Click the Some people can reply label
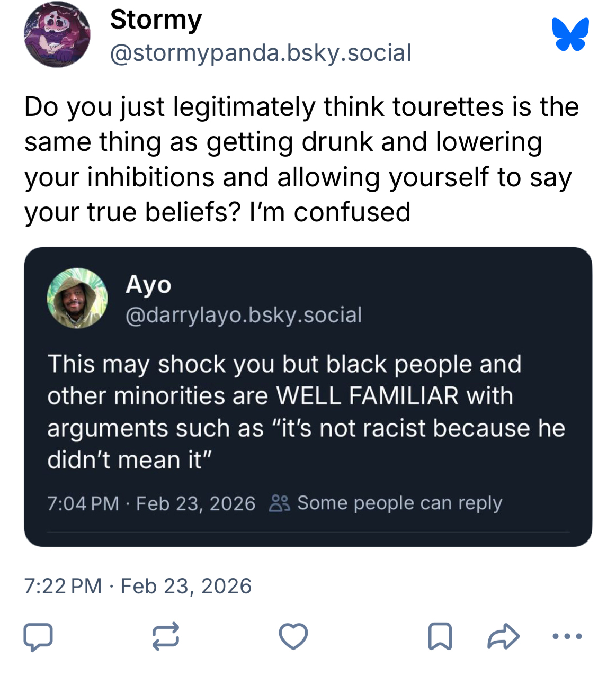This screenshot has height=676, width=616. coord(399,503)
